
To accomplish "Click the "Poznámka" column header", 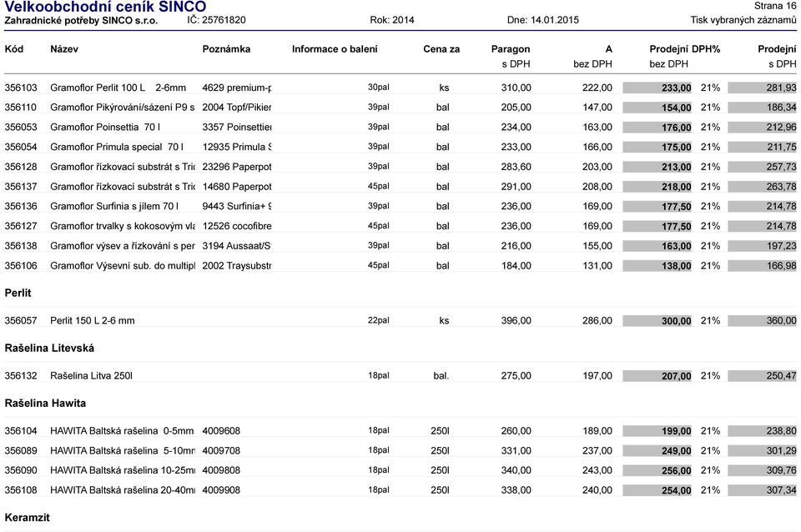I will point(226,49).
